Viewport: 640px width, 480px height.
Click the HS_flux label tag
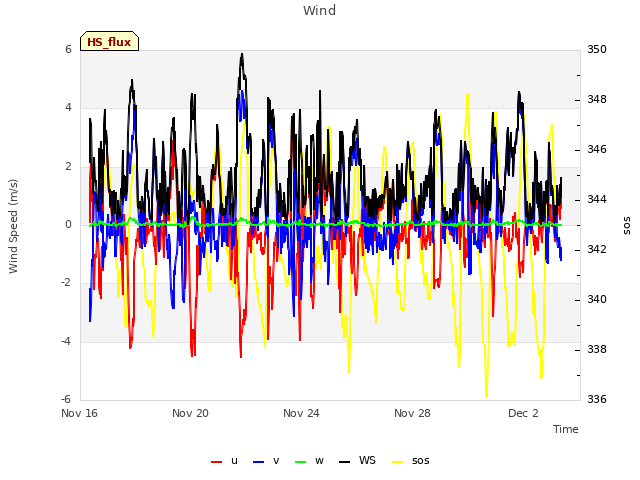(x=109, y=41)
